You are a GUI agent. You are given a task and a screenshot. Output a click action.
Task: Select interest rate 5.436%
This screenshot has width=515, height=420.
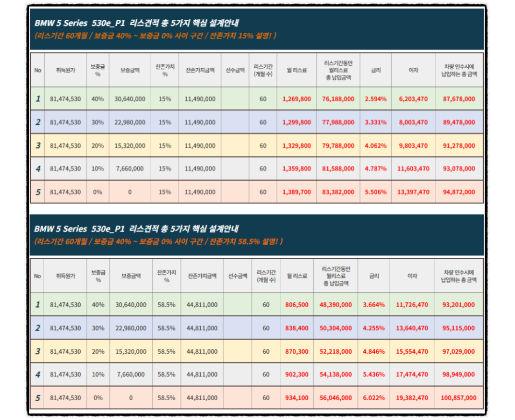[373, 374]
